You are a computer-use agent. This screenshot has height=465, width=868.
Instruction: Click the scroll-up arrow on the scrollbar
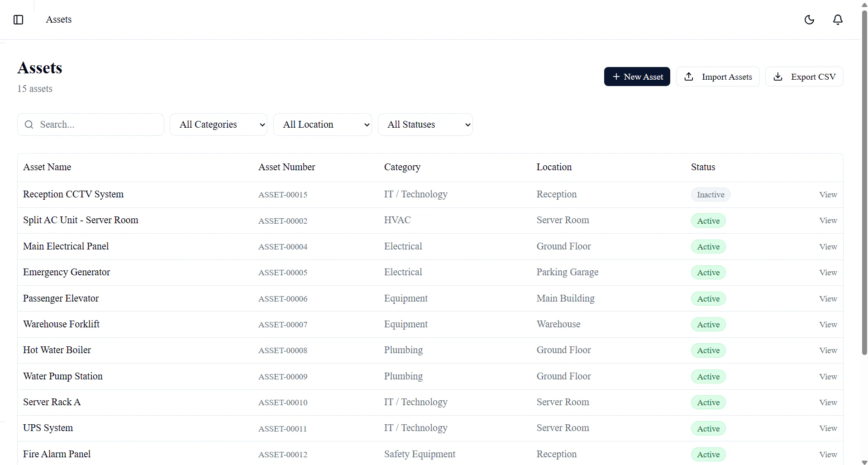tap(863, 5)
